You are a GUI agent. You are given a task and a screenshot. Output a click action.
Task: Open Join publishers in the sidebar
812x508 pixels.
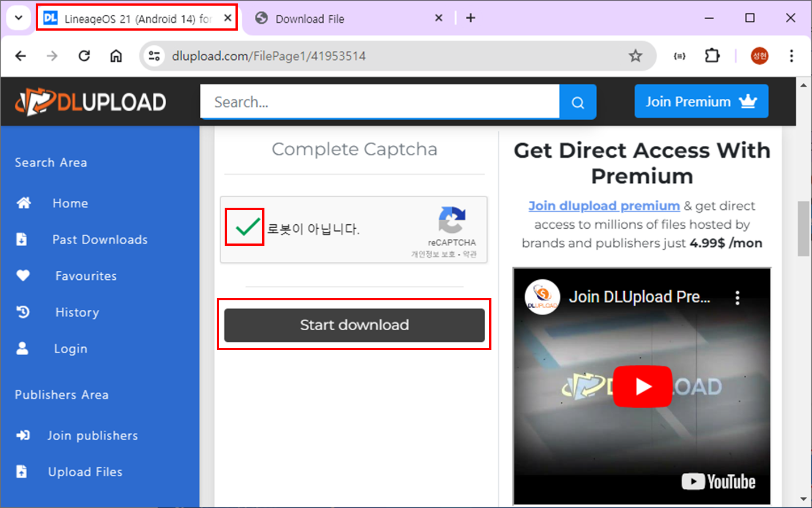pyautogui.click(x=92, y=435)
